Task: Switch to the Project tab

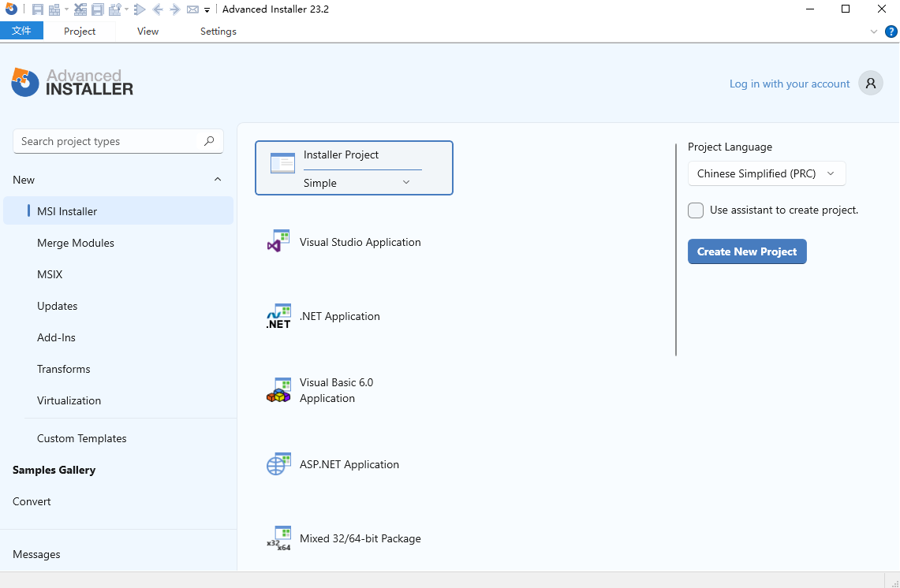Action: 79,31
